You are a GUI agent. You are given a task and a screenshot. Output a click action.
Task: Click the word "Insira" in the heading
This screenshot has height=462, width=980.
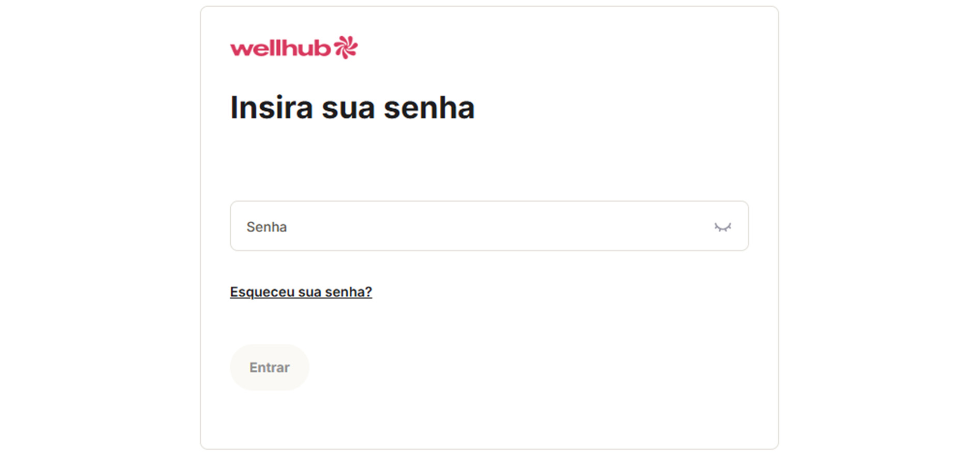(272, 108)
